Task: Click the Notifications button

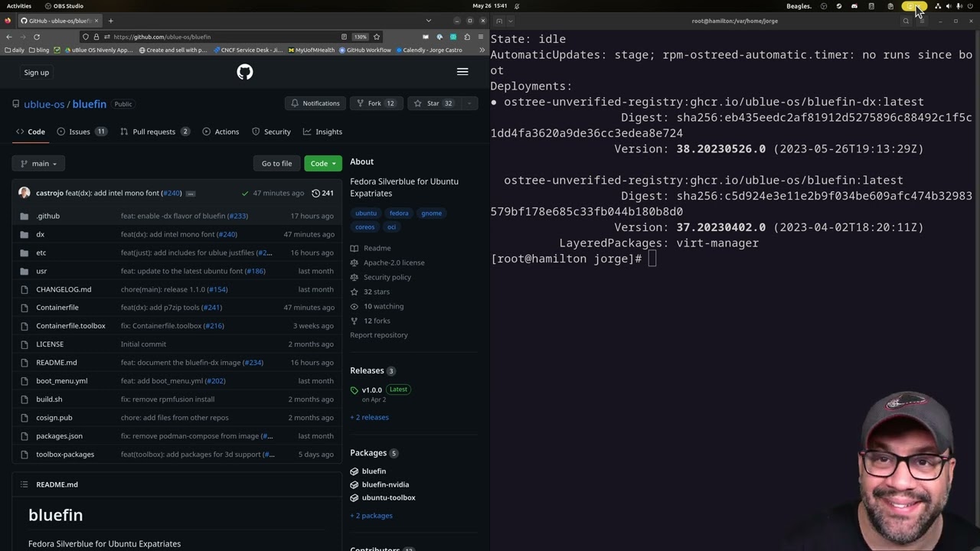Action: coord(315,103)
